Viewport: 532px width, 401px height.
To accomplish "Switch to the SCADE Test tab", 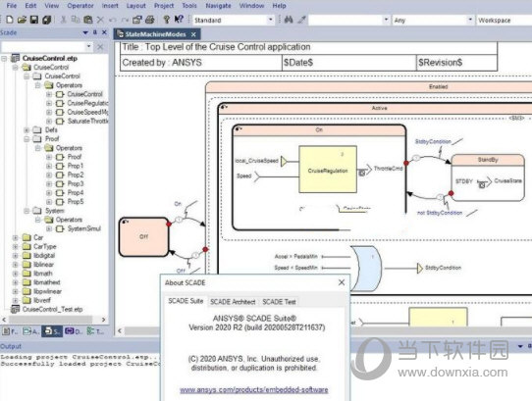I will click(279, 302).
